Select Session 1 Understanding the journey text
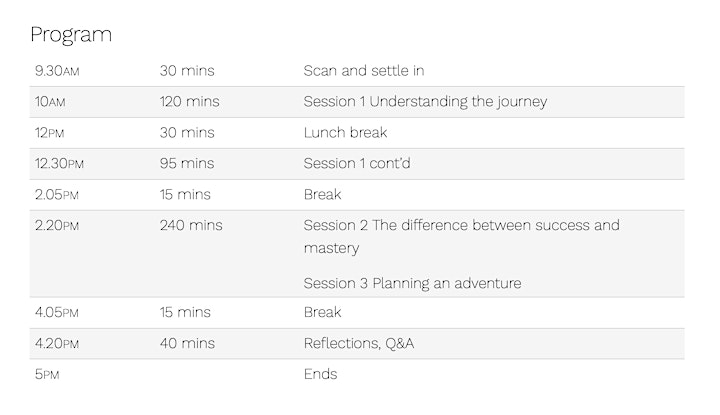The image size is (720, 415). click(425, 101)
